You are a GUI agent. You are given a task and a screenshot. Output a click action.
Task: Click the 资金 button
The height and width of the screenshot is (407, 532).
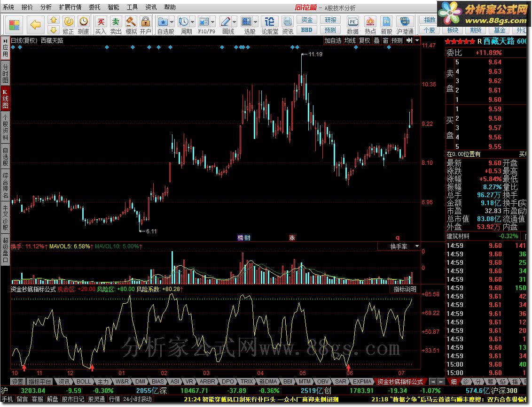click(x=307, y=20)
